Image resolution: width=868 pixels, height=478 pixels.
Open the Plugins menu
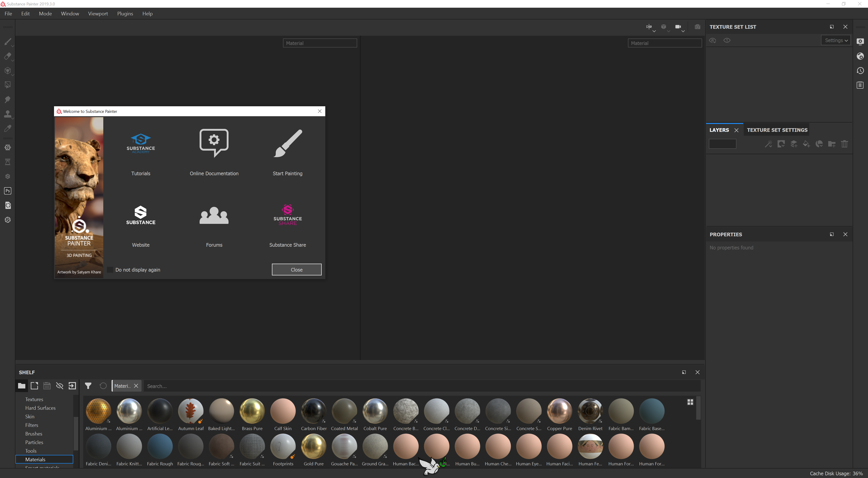click(125, 14)
